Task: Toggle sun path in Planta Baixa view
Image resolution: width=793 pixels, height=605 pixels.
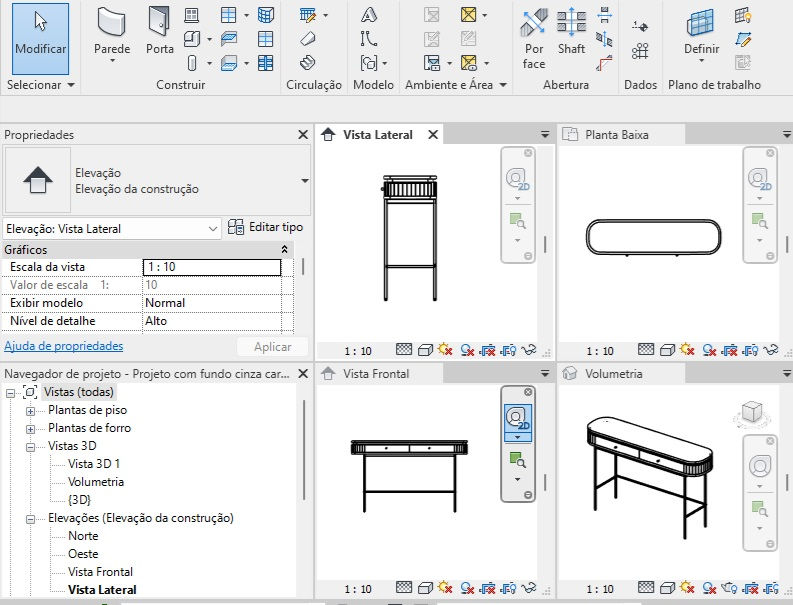Action: pos(687,350)
